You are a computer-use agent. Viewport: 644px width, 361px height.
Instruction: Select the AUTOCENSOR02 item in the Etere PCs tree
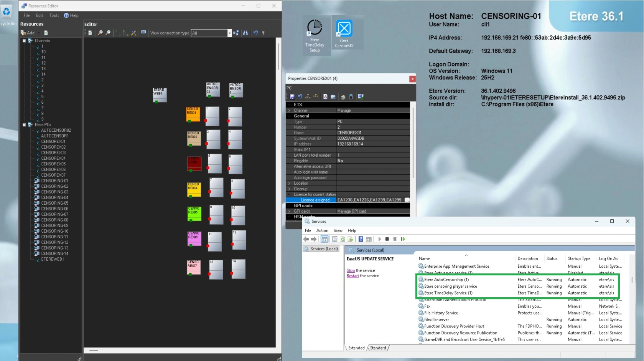[x=56, y=131]
